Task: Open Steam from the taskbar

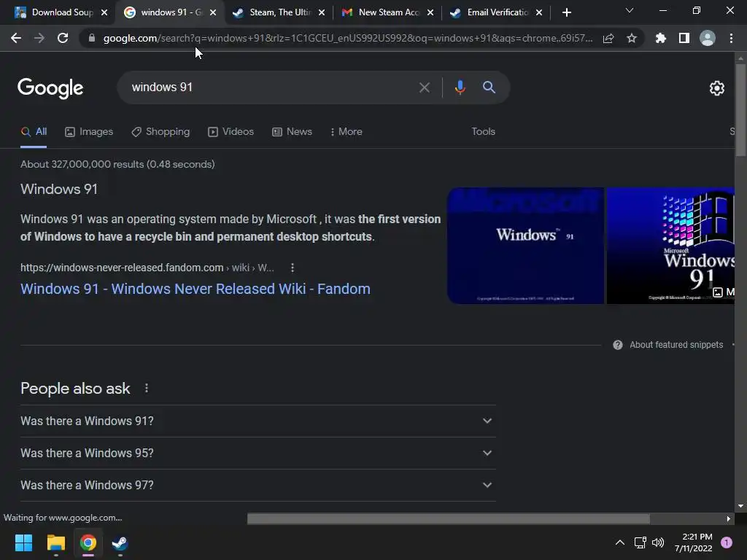Action: (120, 542)
